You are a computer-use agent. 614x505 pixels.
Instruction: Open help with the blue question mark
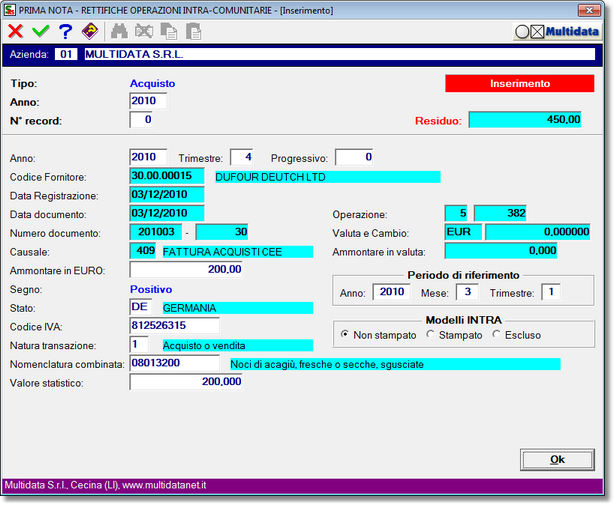coord(65,31)
